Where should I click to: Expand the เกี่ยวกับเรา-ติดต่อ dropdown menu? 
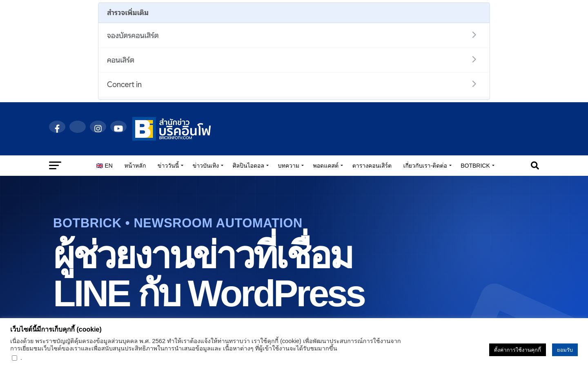click(427, 166)
